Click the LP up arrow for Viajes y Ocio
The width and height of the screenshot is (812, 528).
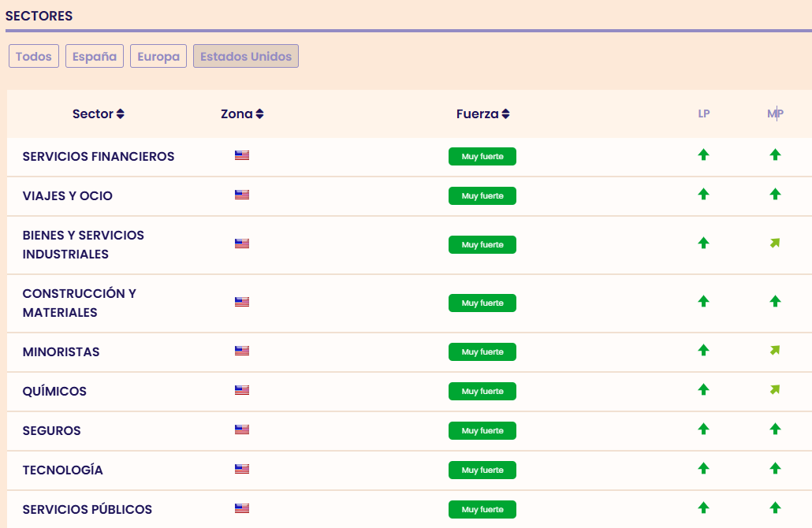pos(703,194)
